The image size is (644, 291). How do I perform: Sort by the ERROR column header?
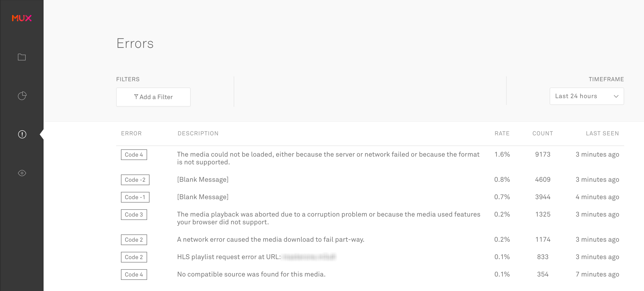(x=131, y=133)
